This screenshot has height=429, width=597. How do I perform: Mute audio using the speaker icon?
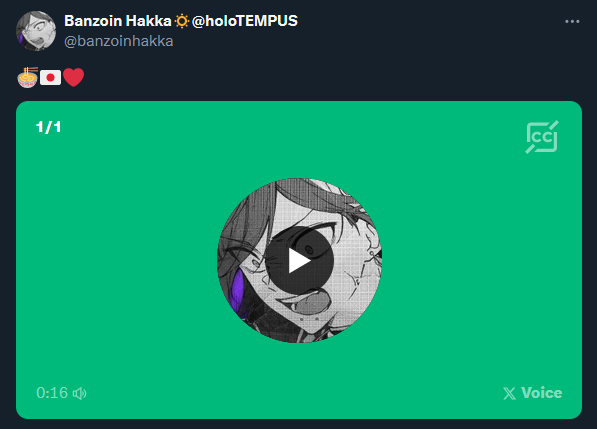pos(80,393)
